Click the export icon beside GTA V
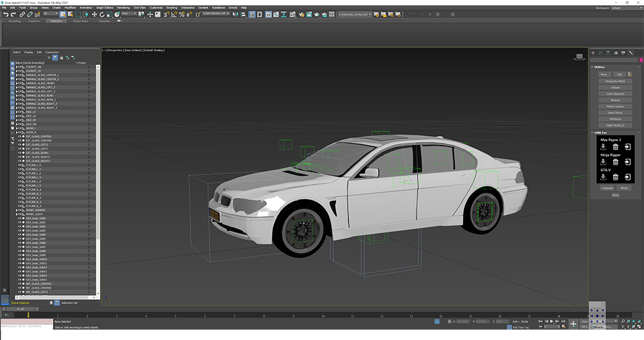Viewport: 644px width, 340px height. point(628,177)
